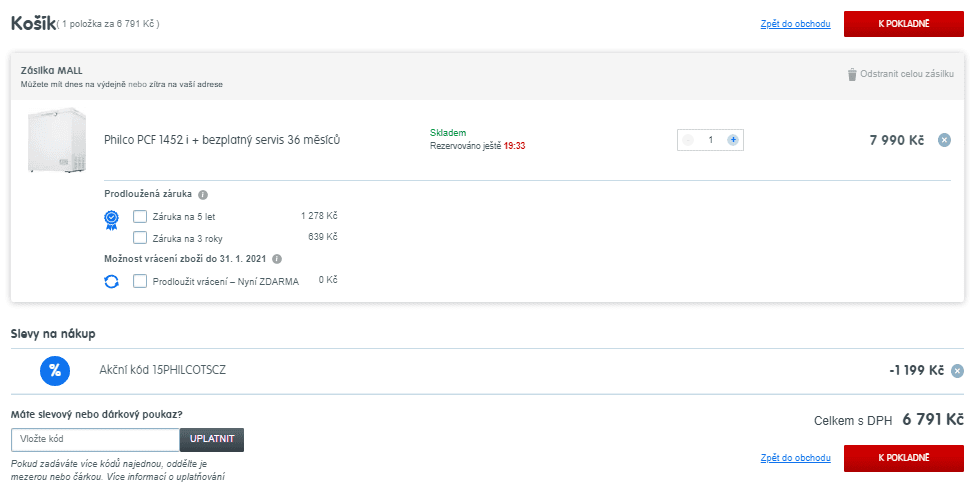Check the Záruka na 5 let checkbox
The image size is (976, 483).
[140, 217]
